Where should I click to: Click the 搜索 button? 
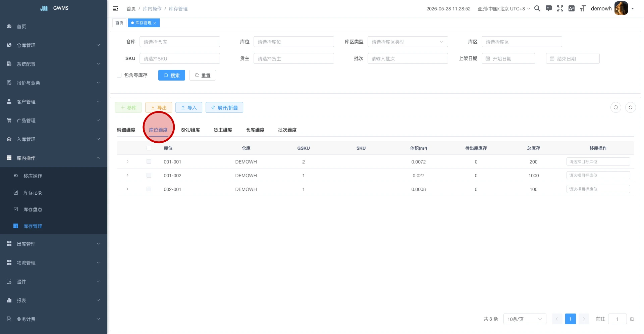pos(172,75)
